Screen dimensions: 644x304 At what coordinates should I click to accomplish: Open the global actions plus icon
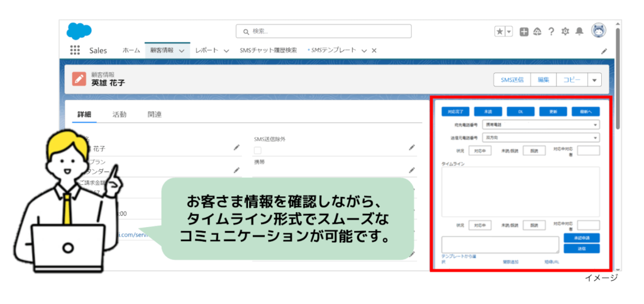coord(524,31)
